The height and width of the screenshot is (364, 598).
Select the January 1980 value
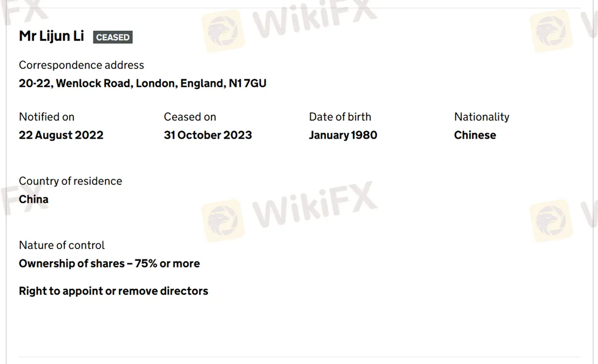(343, 135)
